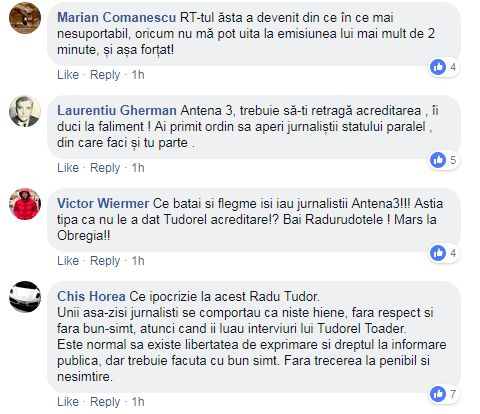
Task: Open Marian Comanescu's name link
Action: tap(116, 18)
